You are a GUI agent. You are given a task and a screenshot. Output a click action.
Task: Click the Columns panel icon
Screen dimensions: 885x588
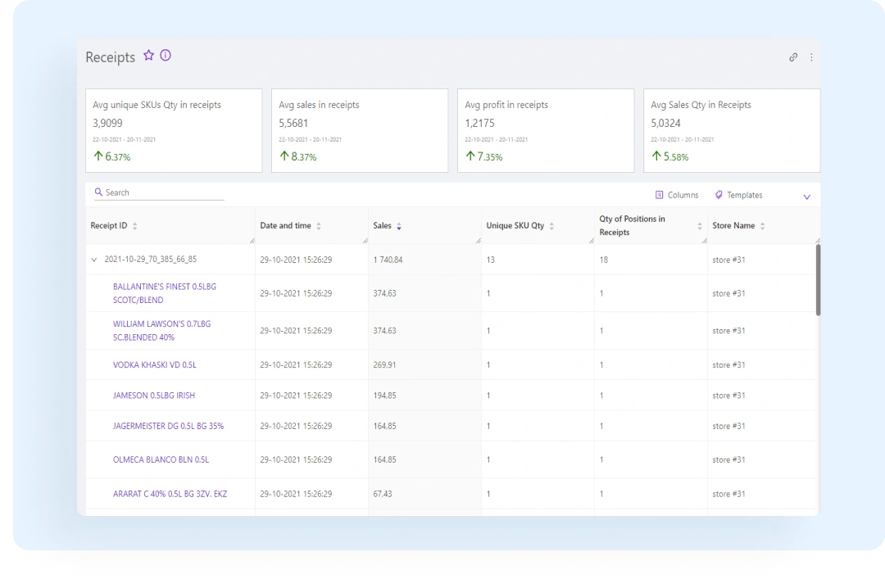659,195
